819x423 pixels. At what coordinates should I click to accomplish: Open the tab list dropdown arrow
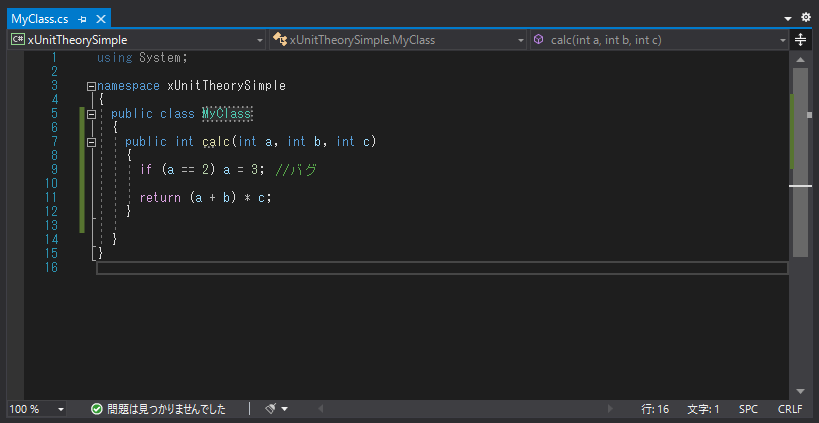point(788,19)
